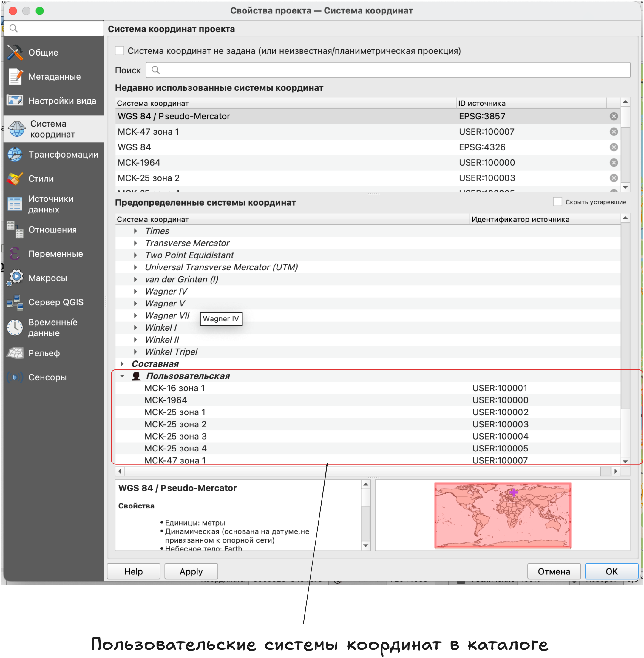
Task: Click the Рельеф sidebar icon
Action: click(15, 353)
